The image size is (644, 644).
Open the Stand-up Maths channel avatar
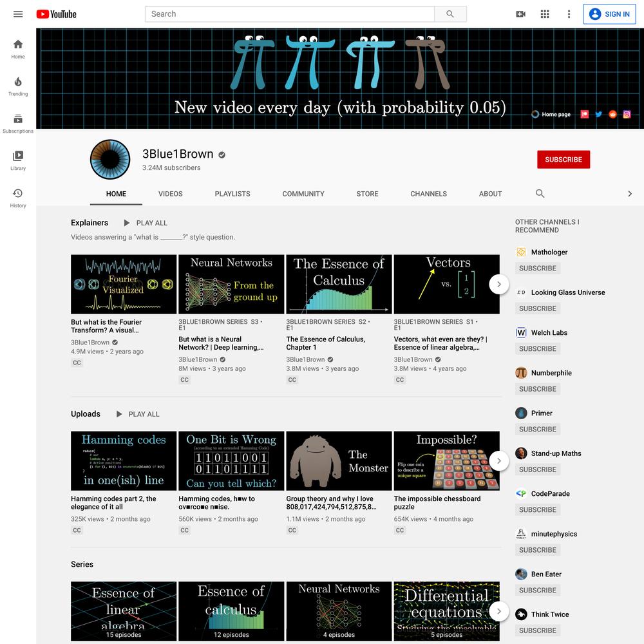[521, 453]
